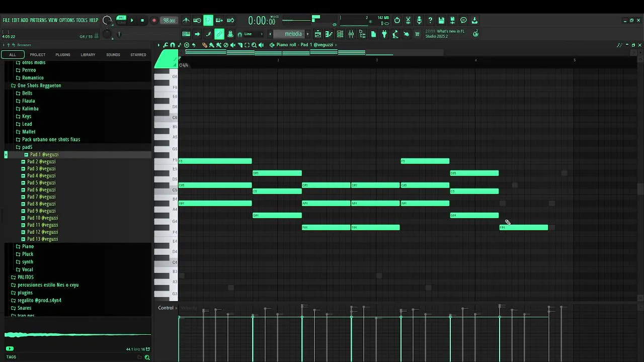644x362 pixels.
Task: Select the Draw pencil tool in piano roll
Action: point(205,45)
